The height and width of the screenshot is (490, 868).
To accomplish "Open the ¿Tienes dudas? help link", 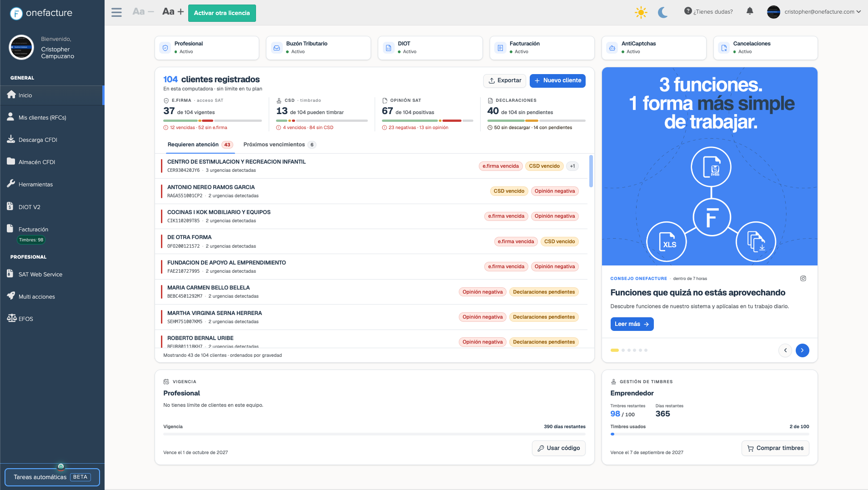I will coord(708,12).
